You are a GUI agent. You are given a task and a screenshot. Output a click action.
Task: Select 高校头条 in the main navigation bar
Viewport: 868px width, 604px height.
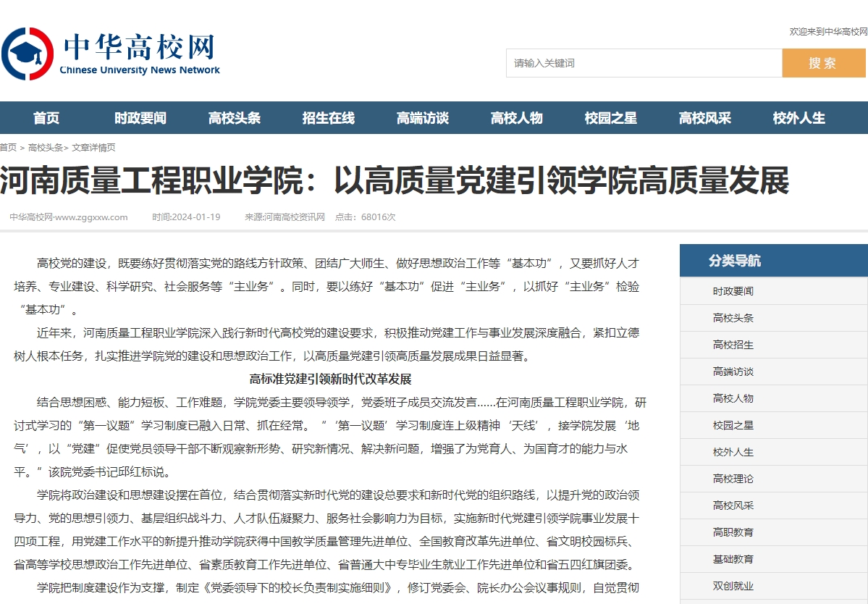[x=235, y=118]
